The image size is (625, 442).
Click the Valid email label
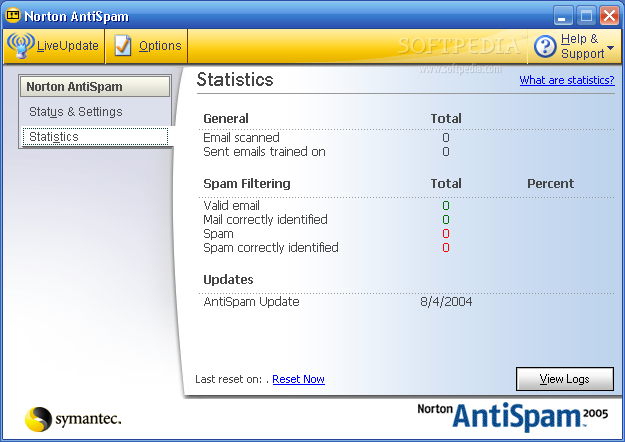coord(231,206)
